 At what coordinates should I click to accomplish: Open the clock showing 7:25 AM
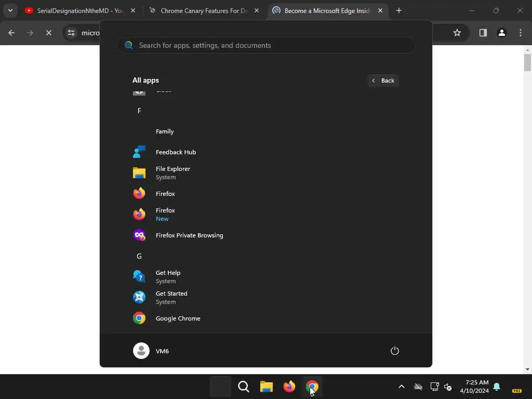coord(474,387)
